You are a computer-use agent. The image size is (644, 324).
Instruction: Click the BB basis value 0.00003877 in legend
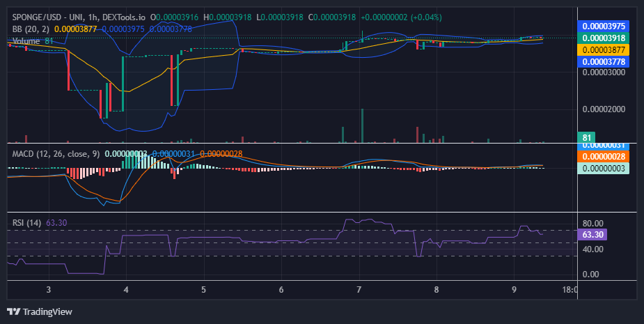(76, 29)
